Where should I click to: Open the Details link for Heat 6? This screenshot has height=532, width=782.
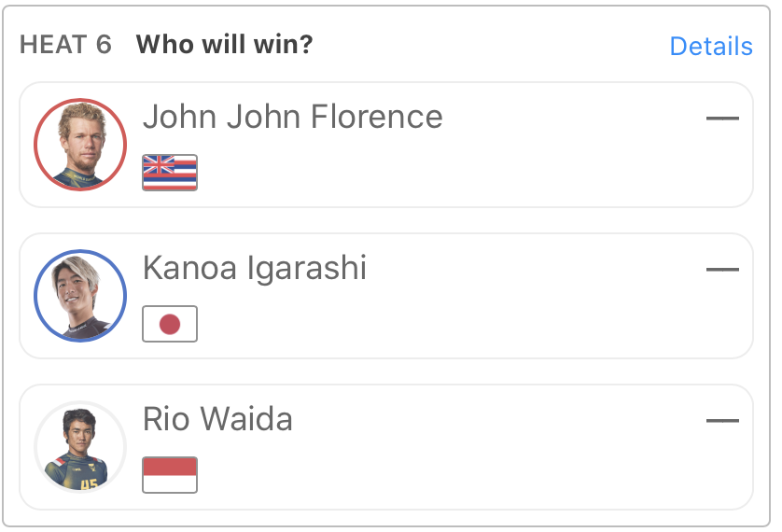point(710,47)
